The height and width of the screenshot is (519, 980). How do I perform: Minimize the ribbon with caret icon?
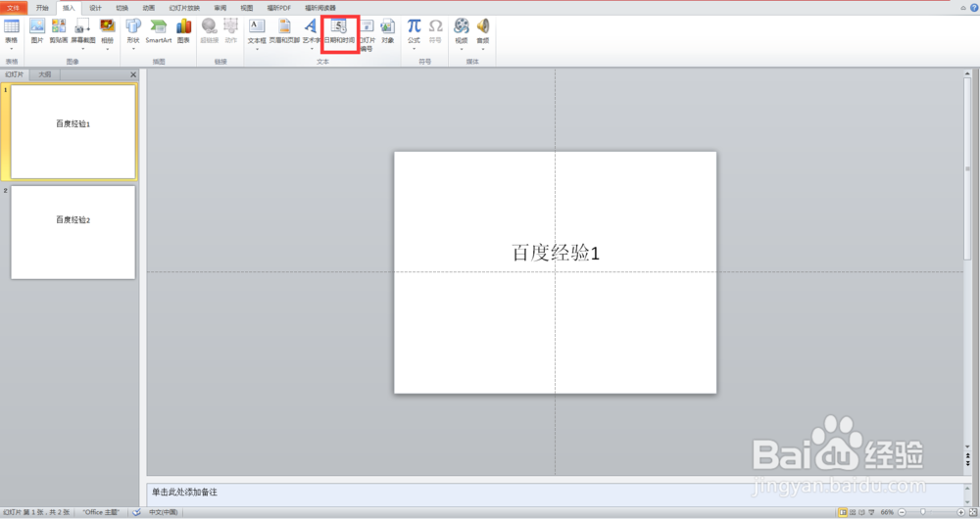pyautogui.click(x=963, y=8)
